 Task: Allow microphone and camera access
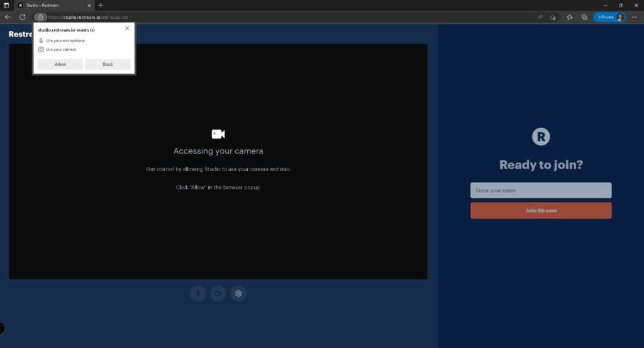[x=60, y=64]
